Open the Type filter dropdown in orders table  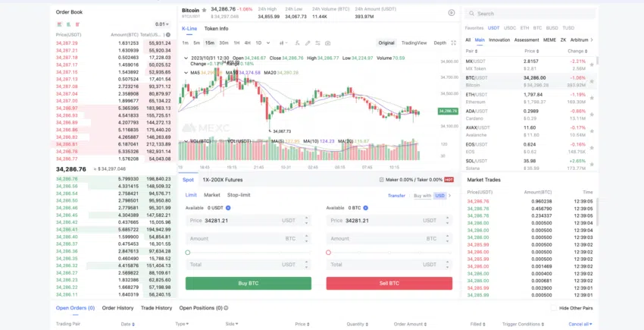pos(182,324)
